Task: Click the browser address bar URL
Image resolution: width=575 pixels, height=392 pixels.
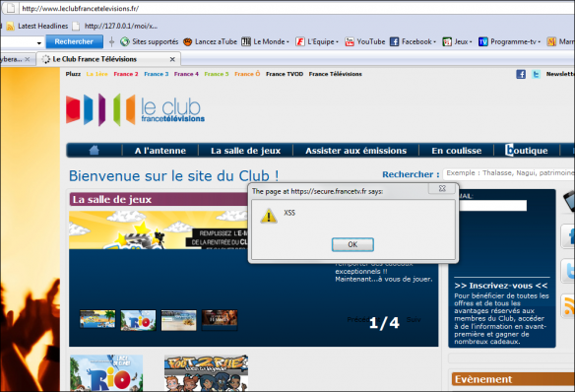Action: click(81, 9)
